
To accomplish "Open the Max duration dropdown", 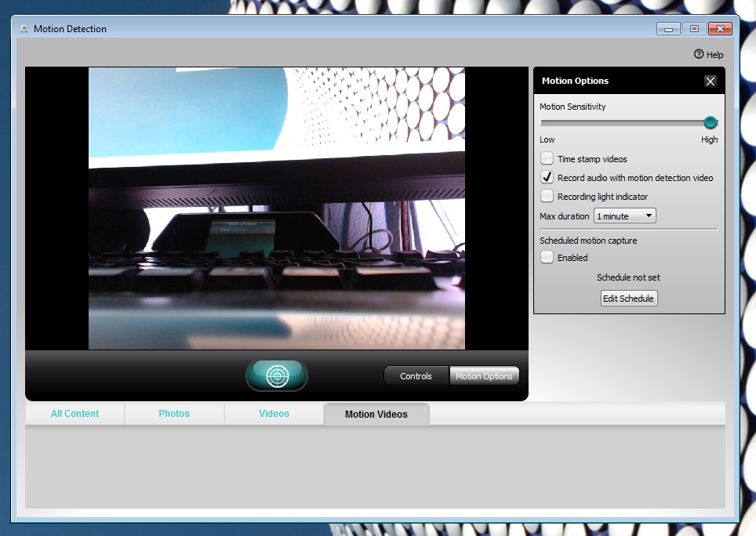I will coord(624,215).
